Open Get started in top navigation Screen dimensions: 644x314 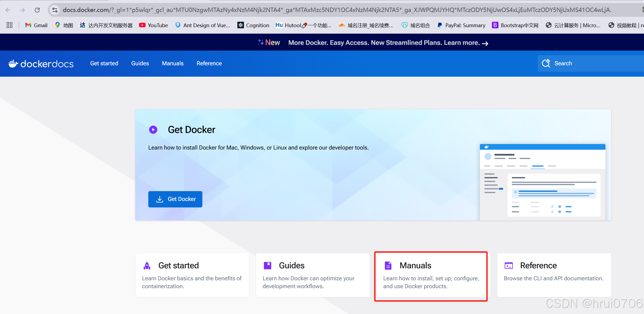[104, 63]
